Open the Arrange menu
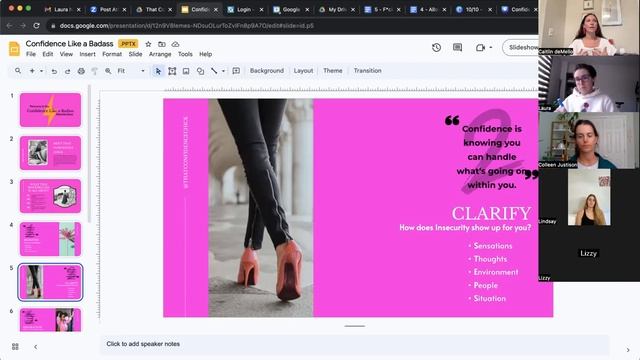The height and width of the screenshot is (360, 640). pos(160,54)
